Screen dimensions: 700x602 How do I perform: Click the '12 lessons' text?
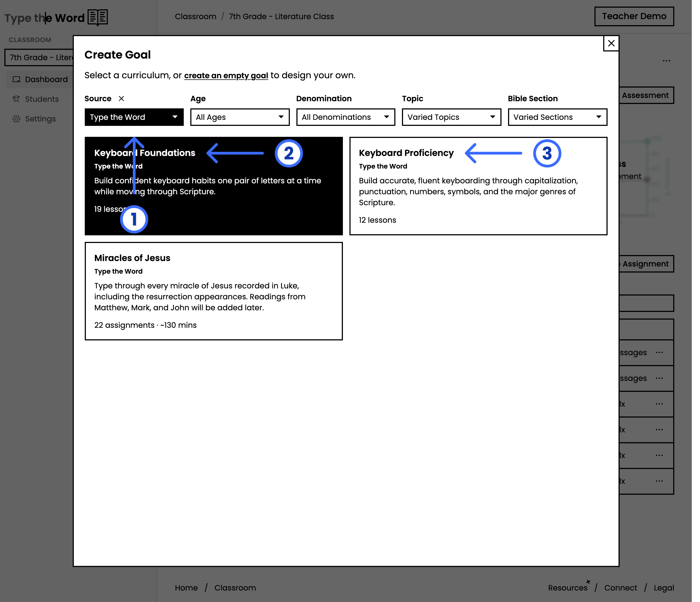tap(377, 220)
